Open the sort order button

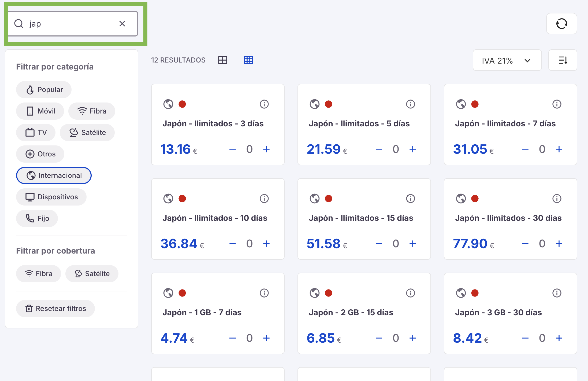coord(563,60)
